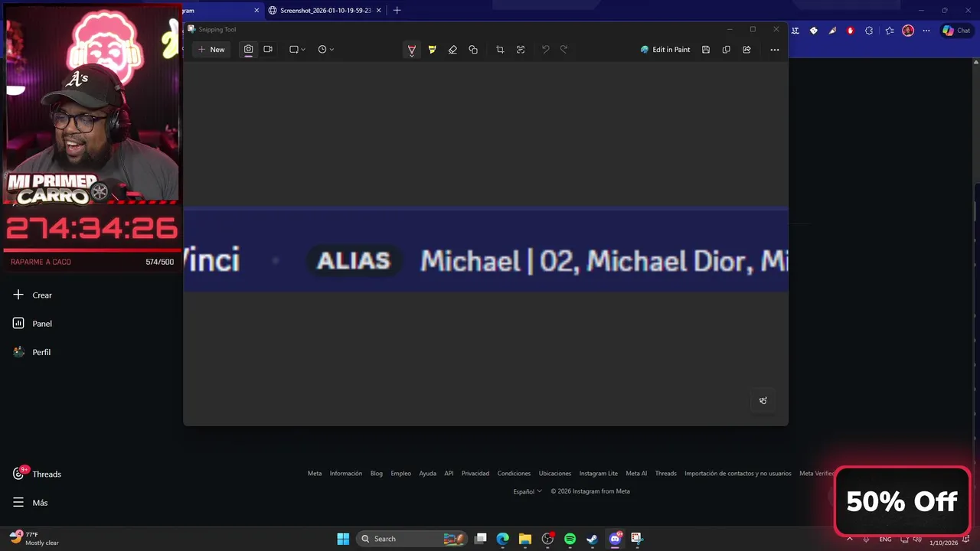Open the API footer link
Viewport: 980px width, 551px height.
(x=449, y=474)
